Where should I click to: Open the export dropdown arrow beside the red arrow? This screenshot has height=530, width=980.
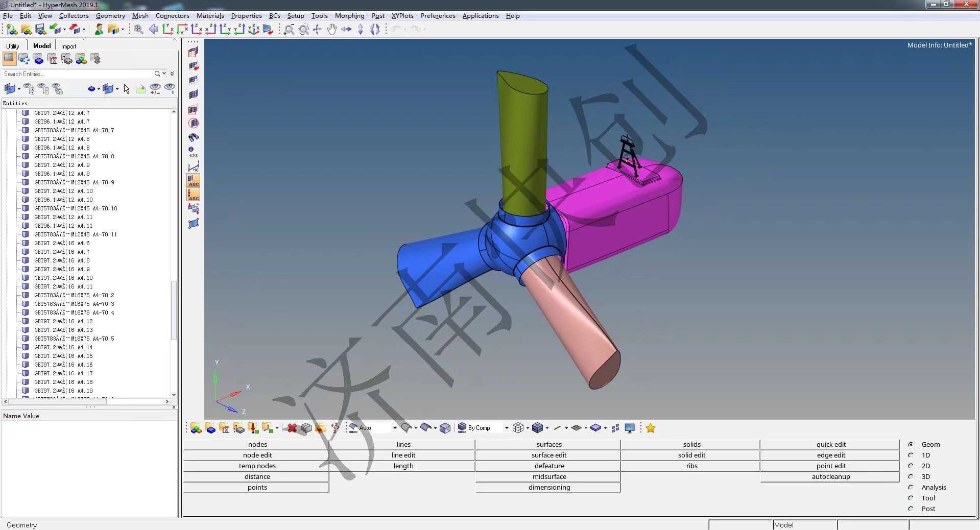pos(84,30)
